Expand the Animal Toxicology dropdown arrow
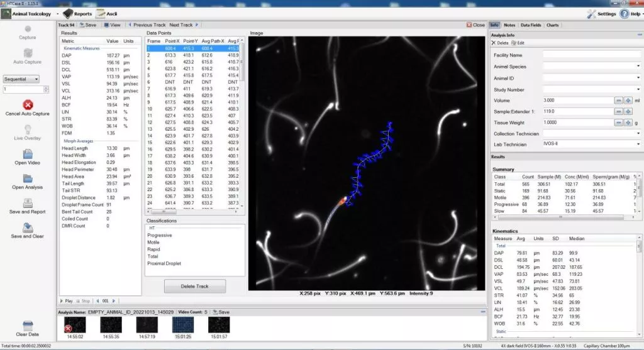Image resolution: width=644 pixels, height=350 pixels. [57, 14]
